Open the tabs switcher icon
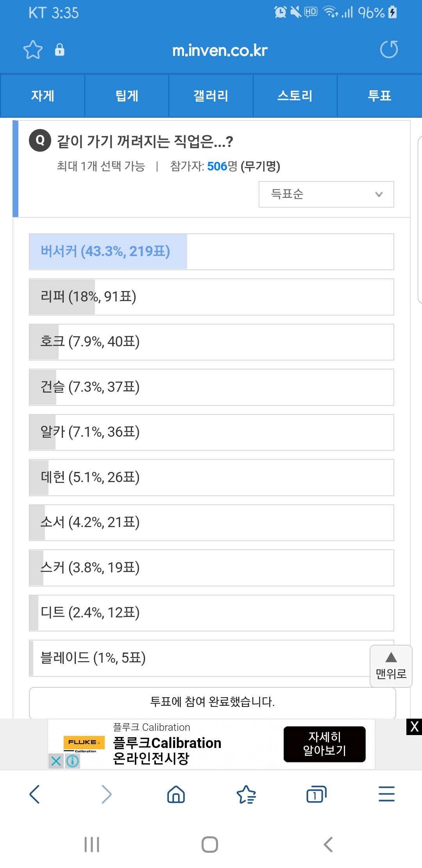 316,794
